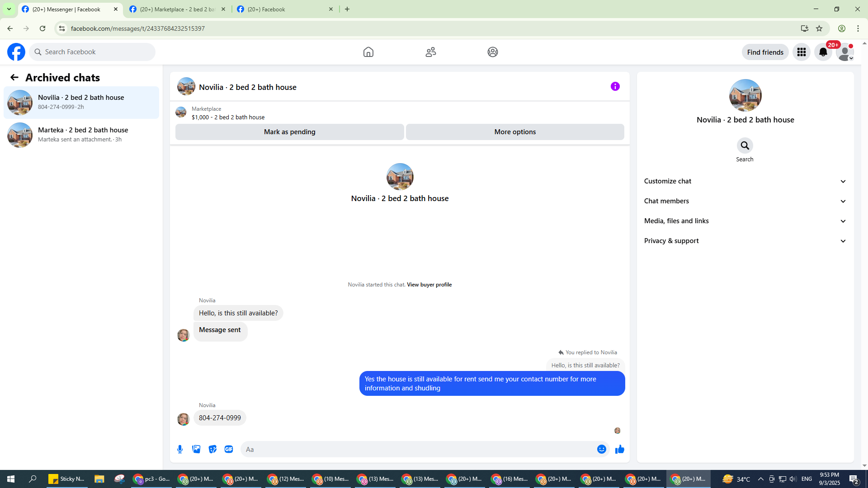The height and width of the screenshot is (488, 868).
Task: Click the chat header title Novilia
Action: tap(248, 87)
